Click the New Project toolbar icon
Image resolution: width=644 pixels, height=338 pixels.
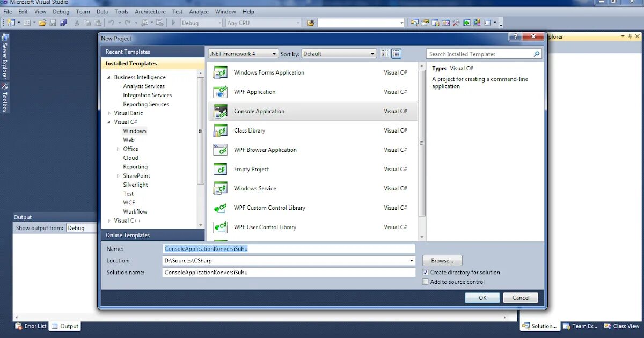tap(11, 23)
